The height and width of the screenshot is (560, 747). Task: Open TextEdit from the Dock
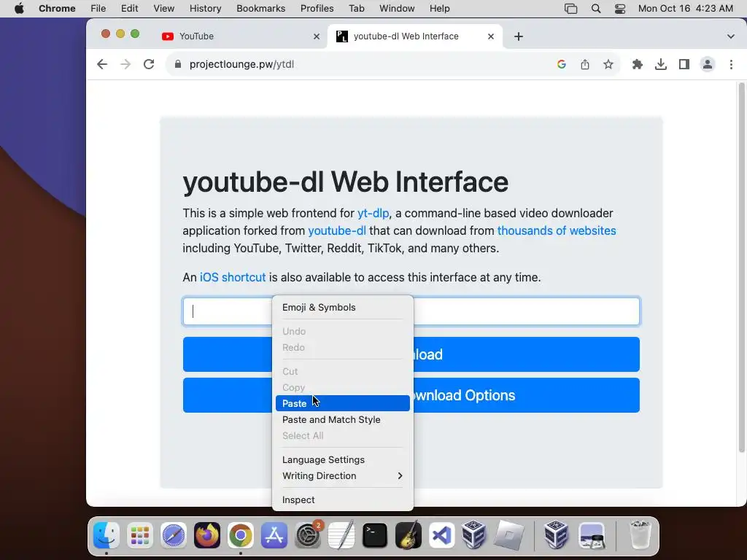coord(341,535)
